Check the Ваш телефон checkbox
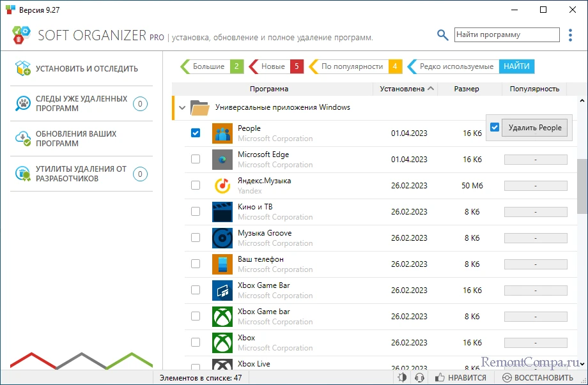Image resolution: width=588 pixels, height=385 pixels. (196, 264)
